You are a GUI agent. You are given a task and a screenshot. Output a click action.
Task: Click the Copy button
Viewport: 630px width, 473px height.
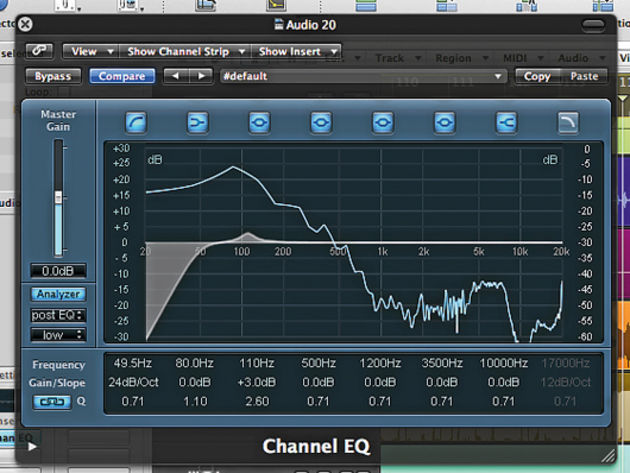tap(537, 76)
